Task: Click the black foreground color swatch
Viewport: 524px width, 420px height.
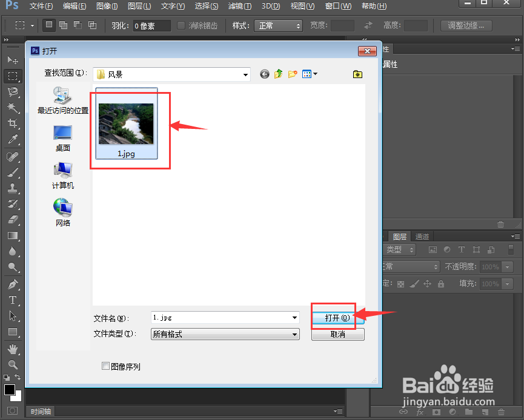Action: coord(9,390)
